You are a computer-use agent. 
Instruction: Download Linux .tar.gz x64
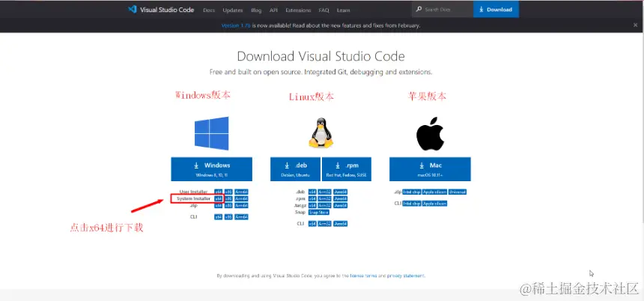pos(312,205)
